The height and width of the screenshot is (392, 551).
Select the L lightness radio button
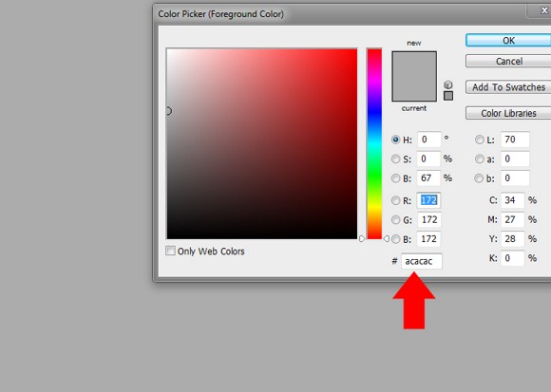click(x=480, y=140)
